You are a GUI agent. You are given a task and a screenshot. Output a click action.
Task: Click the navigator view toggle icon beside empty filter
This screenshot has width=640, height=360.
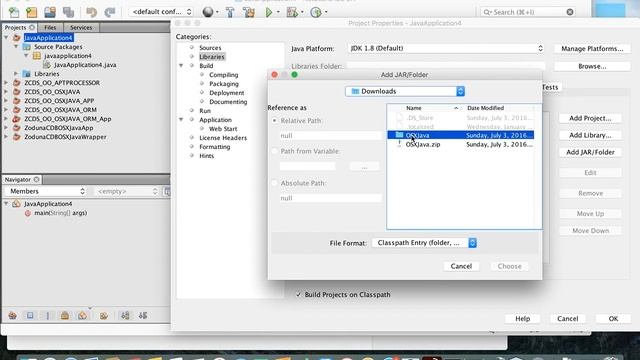click(x=167, y=191)
